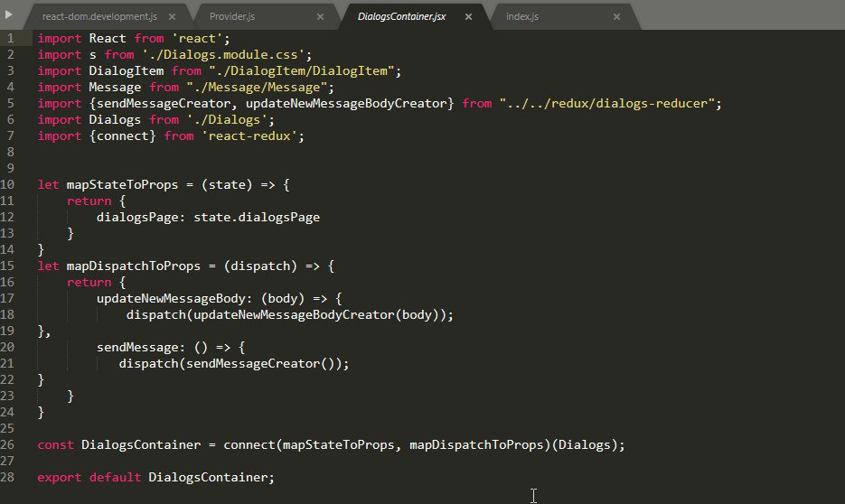
Task: Open the index.js tab
Action: 521,16
